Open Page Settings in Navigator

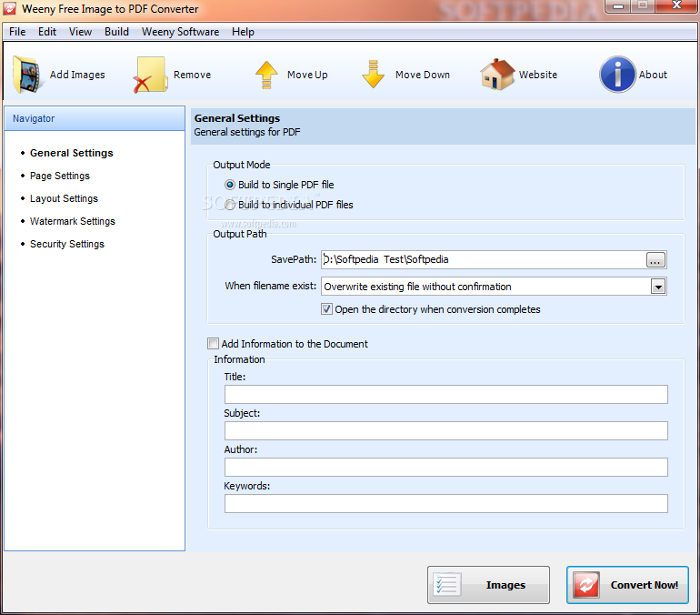60,176
